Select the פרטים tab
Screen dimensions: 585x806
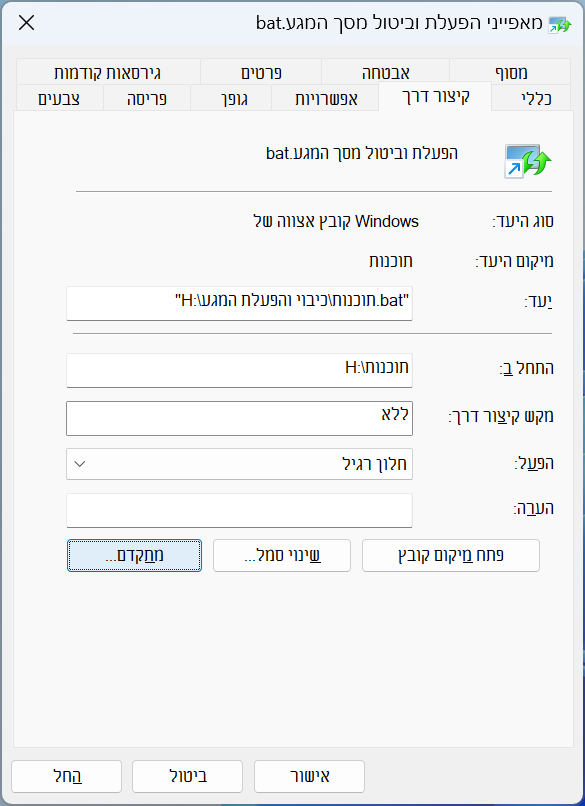(x=261, y=72)
